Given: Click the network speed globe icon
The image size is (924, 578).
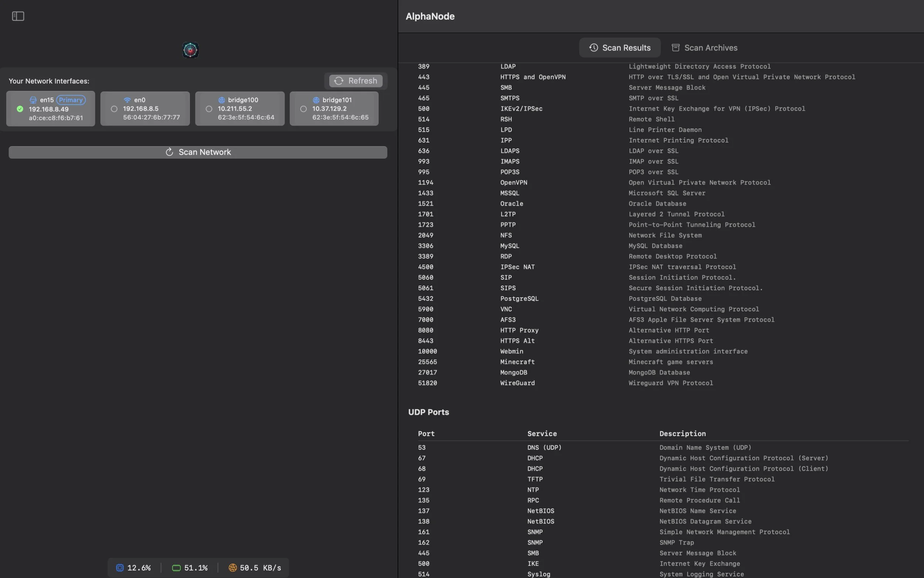Looking at the screenshot, I should pyautogui.click(x=232, y=568).
